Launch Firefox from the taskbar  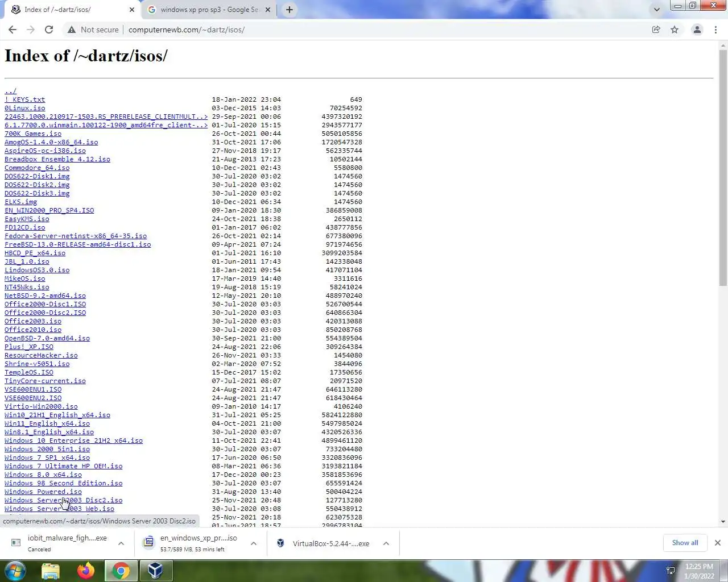click(x=86, y=571)
